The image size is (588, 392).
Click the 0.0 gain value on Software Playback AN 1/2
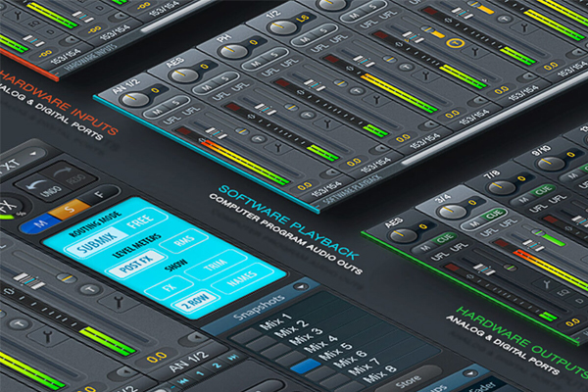click(305, 185)
